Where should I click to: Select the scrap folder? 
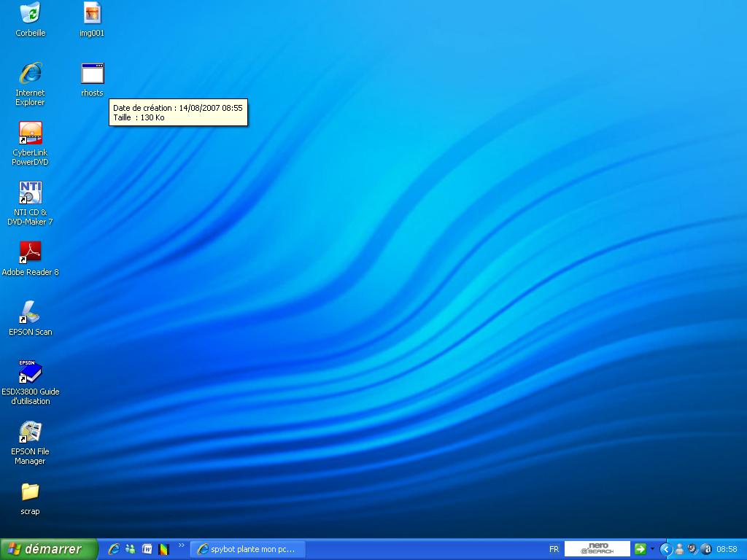coord(31,491)
